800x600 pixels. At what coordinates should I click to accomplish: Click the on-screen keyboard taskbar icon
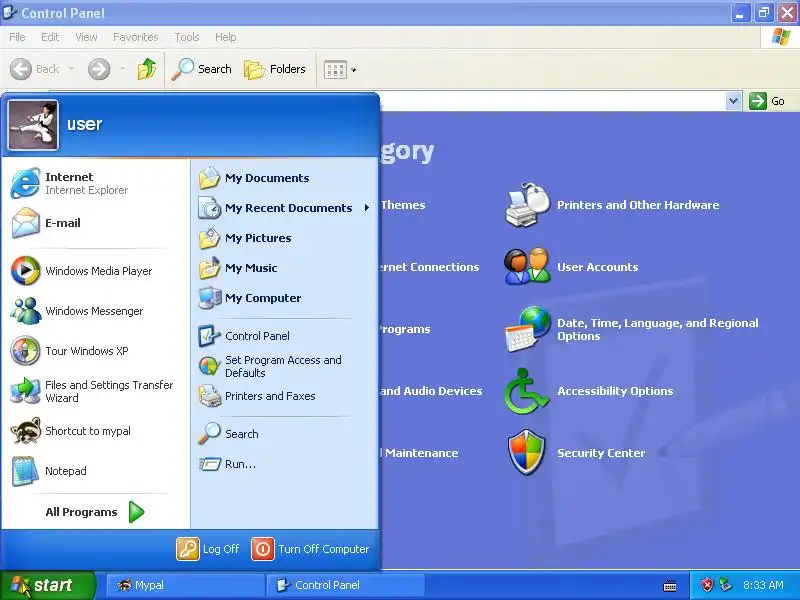tap(670, 586)
